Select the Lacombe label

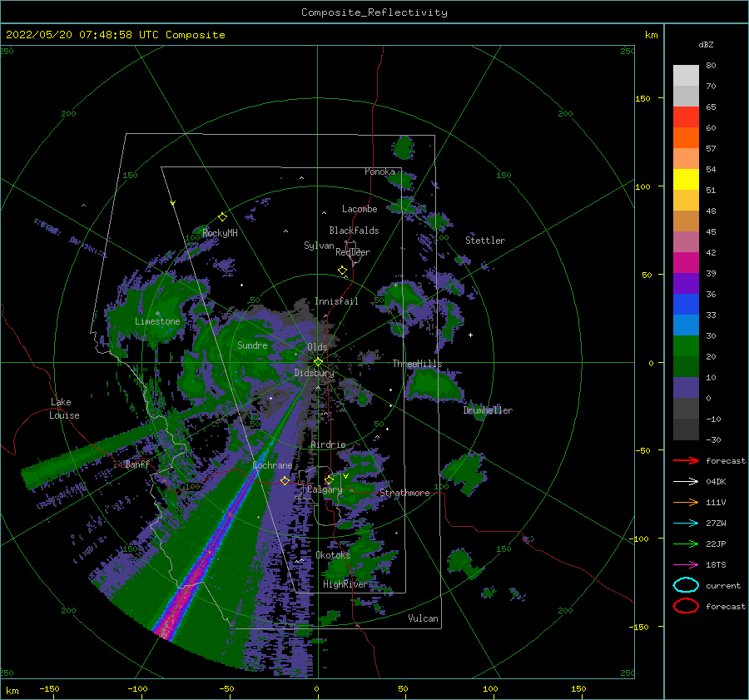[x=360, y=209]
